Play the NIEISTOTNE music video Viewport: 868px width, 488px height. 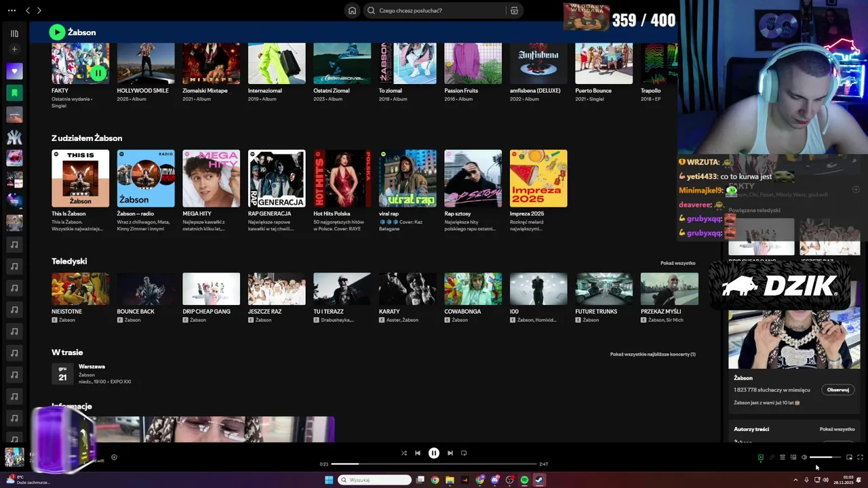click(80, 289)
